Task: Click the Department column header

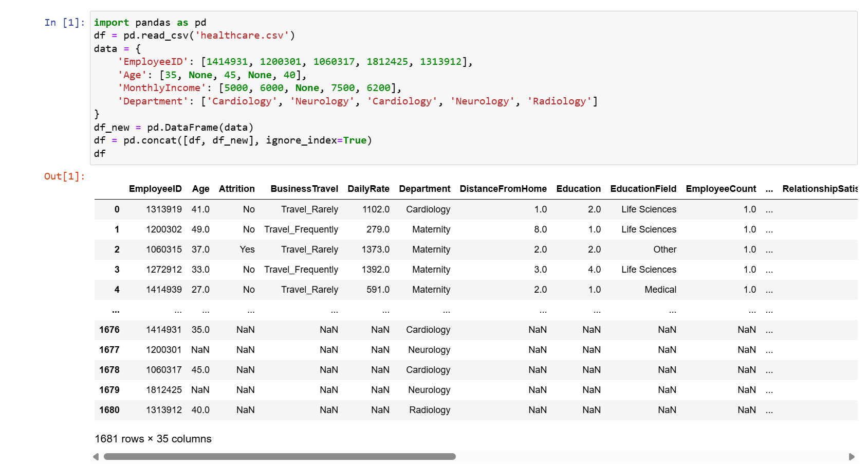Action: click(424, 189)
